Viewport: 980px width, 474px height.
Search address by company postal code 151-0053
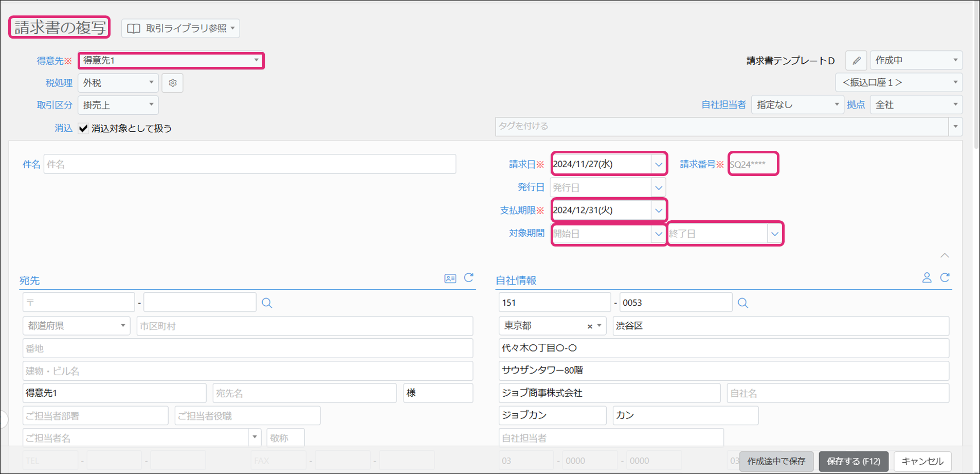pos(742,303)
